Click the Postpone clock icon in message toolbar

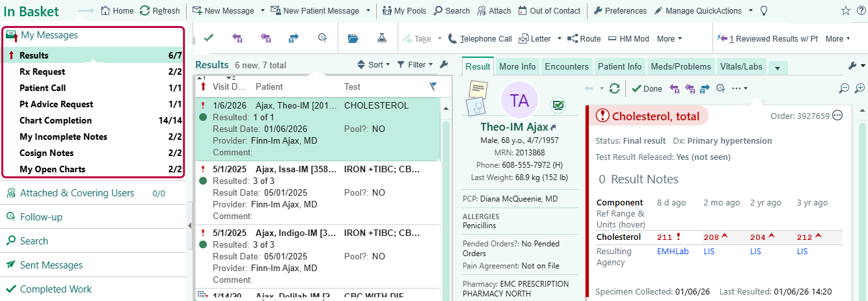(322, 38)
